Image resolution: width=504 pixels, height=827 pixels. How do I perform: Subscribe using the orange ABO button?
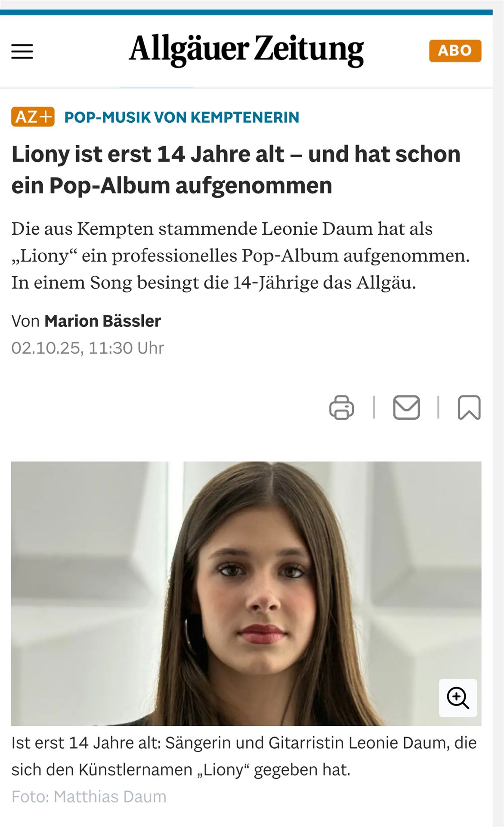[x=455, y=51]
